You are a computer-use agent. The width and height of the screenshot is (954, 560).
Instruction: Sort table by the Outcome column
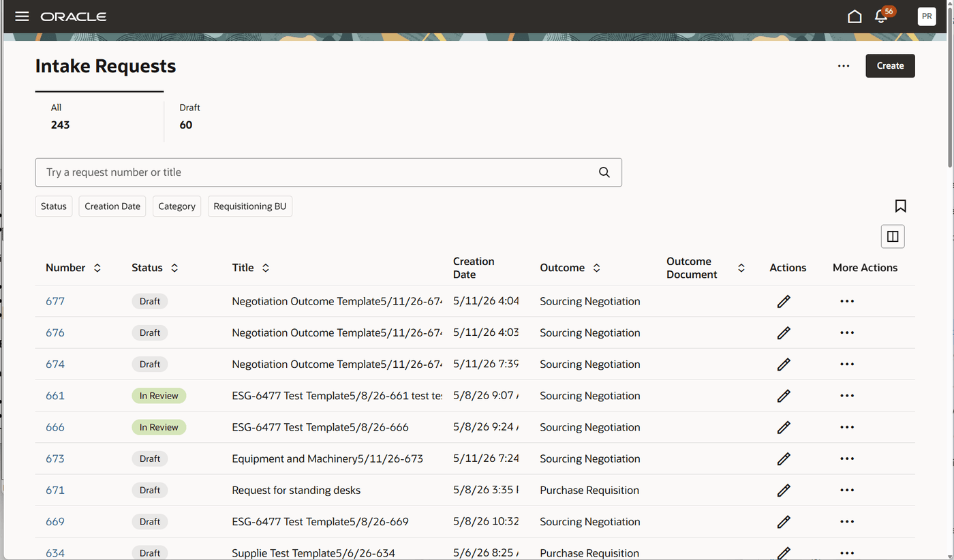(x=596, y=268)
